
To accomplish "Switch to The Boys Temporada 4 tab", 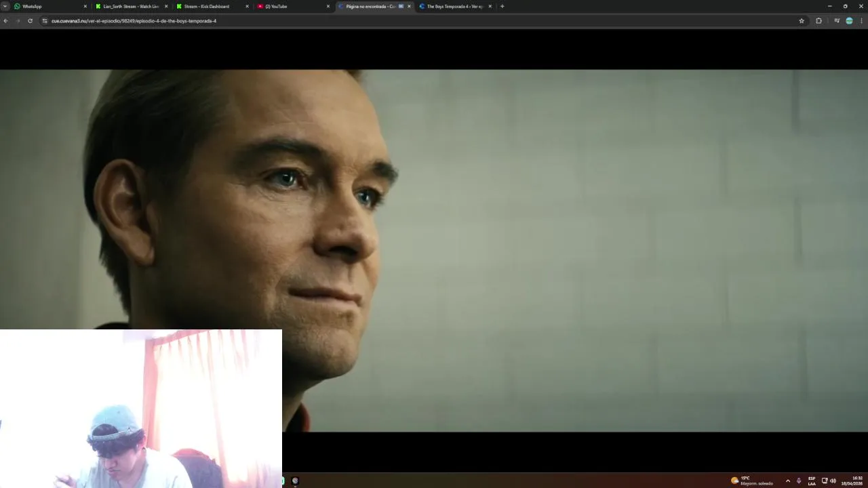I will tap(454, 6).
